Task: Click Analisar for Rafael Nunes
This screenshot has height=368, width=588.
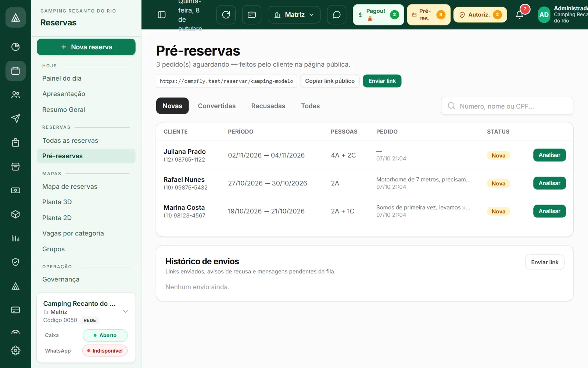Action: click(549, 183)
